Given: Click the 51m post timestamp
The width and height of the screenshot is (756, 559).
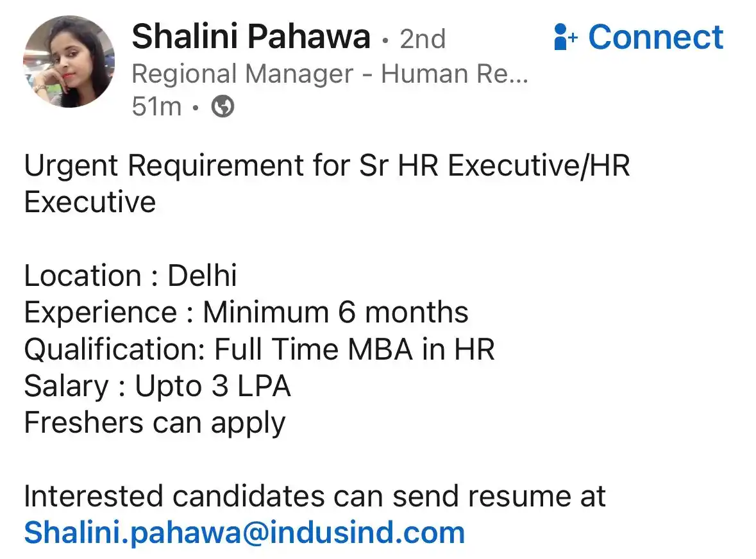Looking at the screenshot, I should click(156, 106).
